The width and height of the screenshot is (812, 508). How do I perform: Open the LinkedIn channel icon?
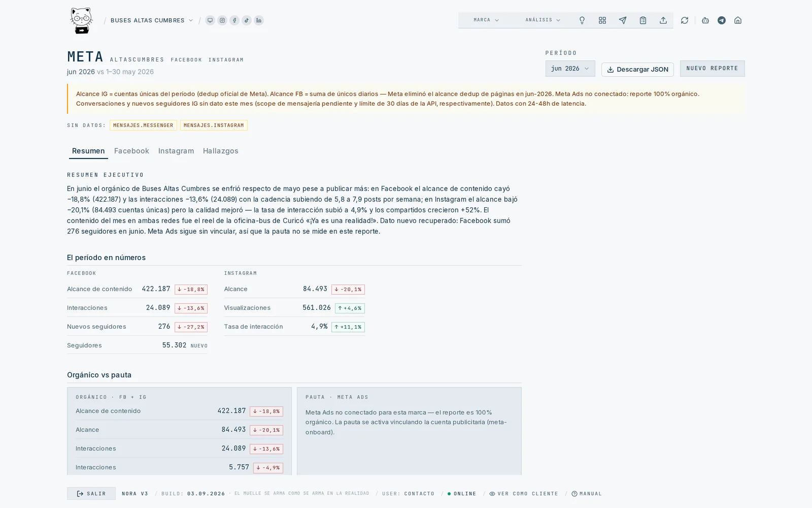[259, 20]
